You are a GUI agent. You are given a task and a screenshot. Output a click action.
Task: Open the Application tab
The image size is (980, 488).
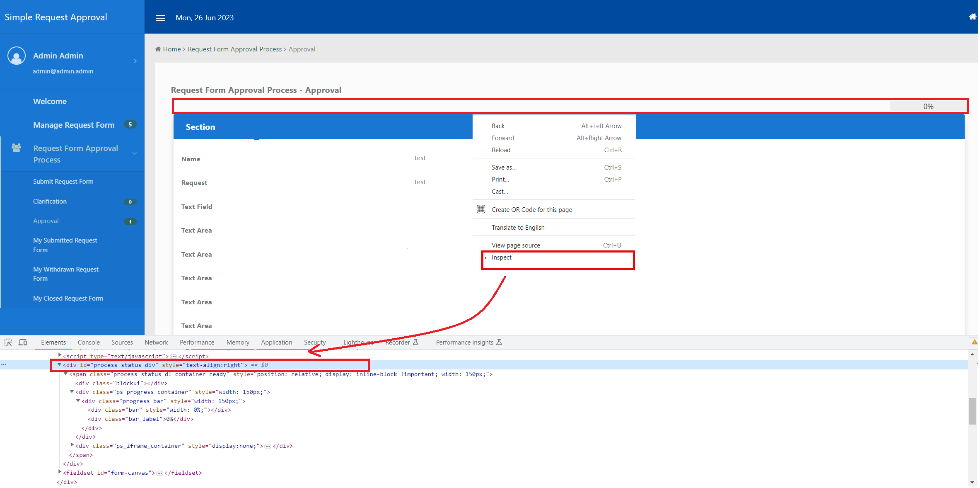point(276,342)
